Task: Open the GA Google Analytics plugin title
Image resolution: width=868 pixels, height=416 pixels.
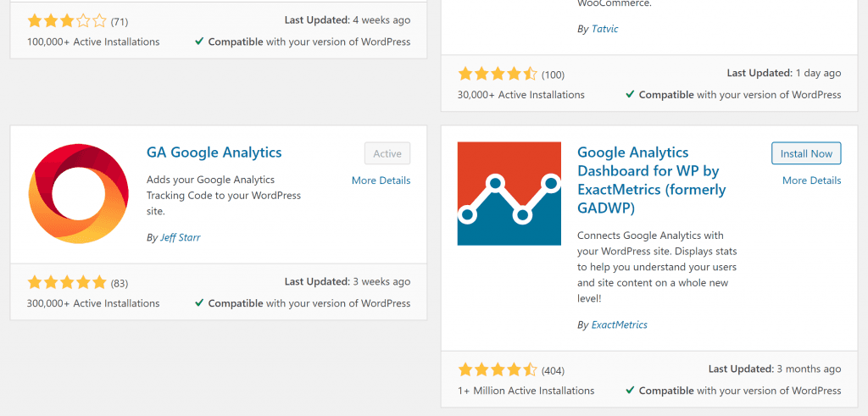Action: (214, 153)
